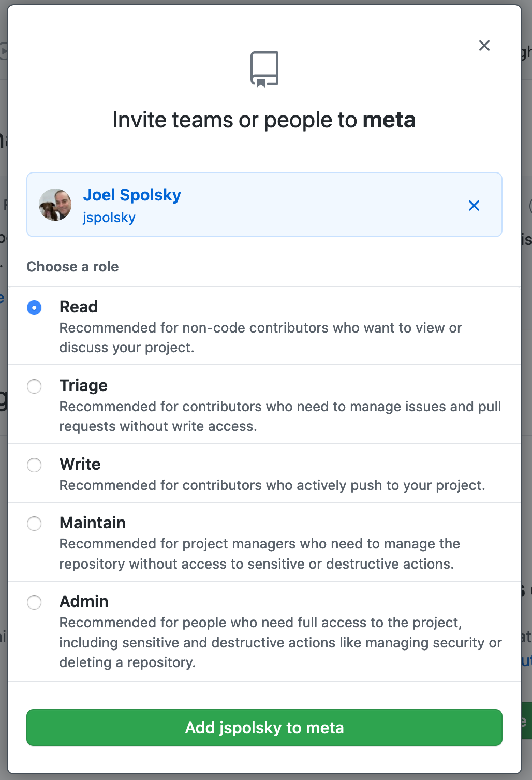Click the Admin role heading label
532x780 pixels.
tap(84, 601)
